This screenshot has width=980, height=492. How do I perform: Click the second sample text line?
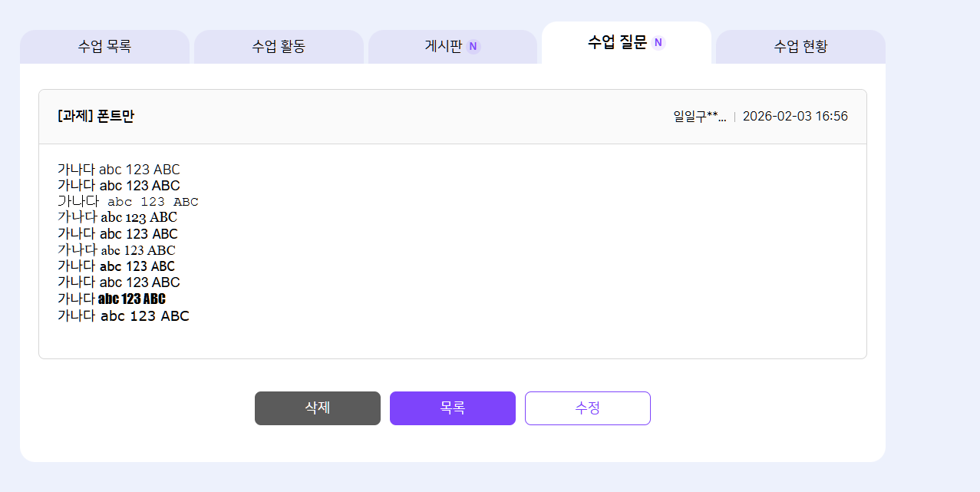(119, 186)
